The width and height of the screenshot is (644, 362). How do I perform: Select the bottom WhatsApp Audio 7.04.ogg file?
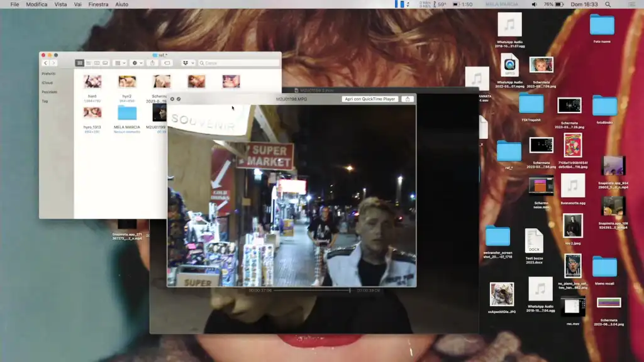(x=540, y=289)
